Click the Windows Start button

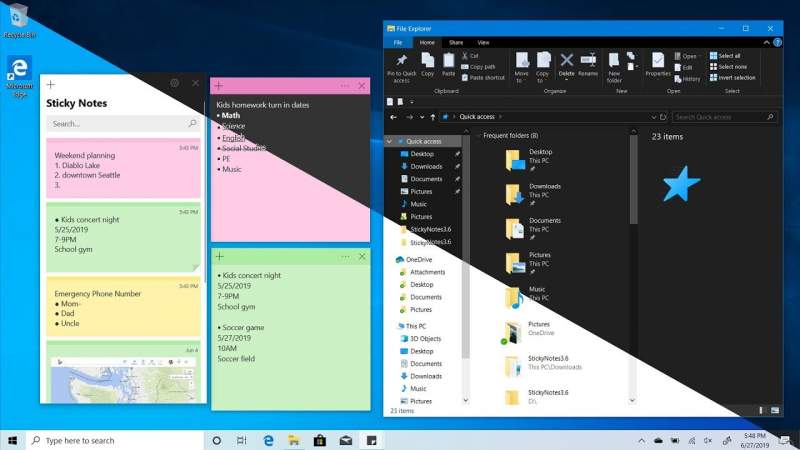point(13,440)
